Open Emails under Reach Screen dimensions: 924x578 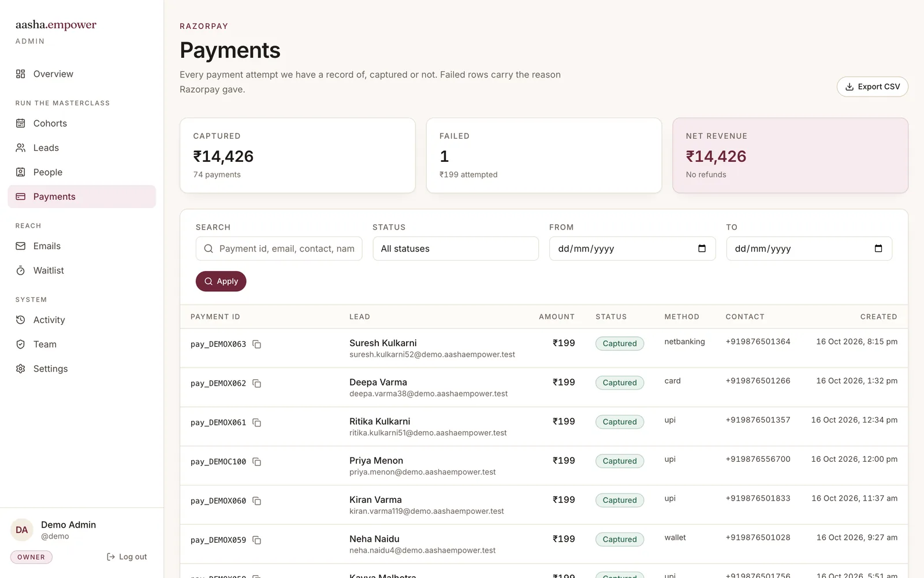coord(82,246)
